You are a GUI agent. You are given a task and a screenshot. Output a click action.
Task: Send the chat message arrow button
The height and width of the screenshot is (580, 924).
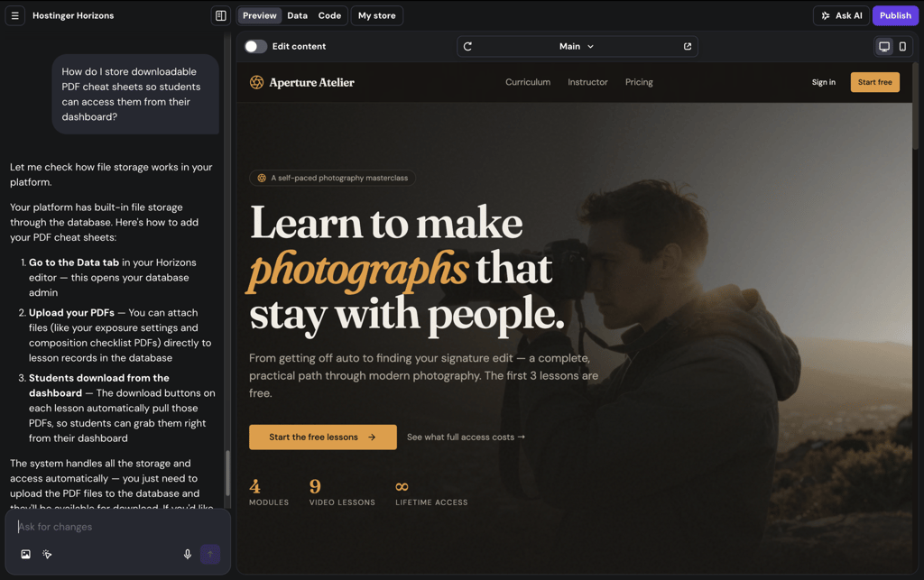pyautogui.click(x=210, y=554)
